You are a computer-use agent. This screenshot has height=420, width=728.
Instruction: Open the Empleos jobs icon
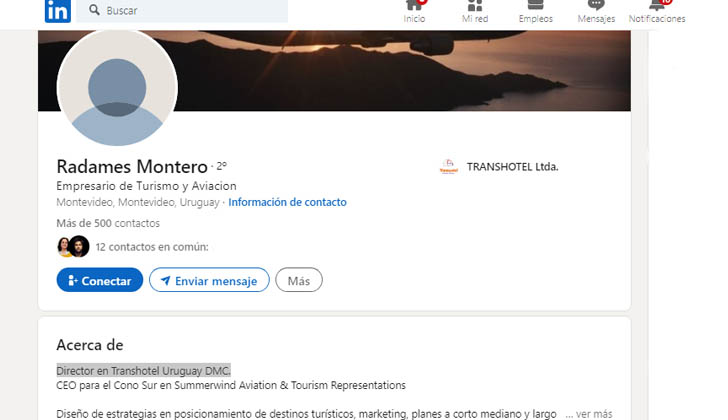tap(535, 5)
